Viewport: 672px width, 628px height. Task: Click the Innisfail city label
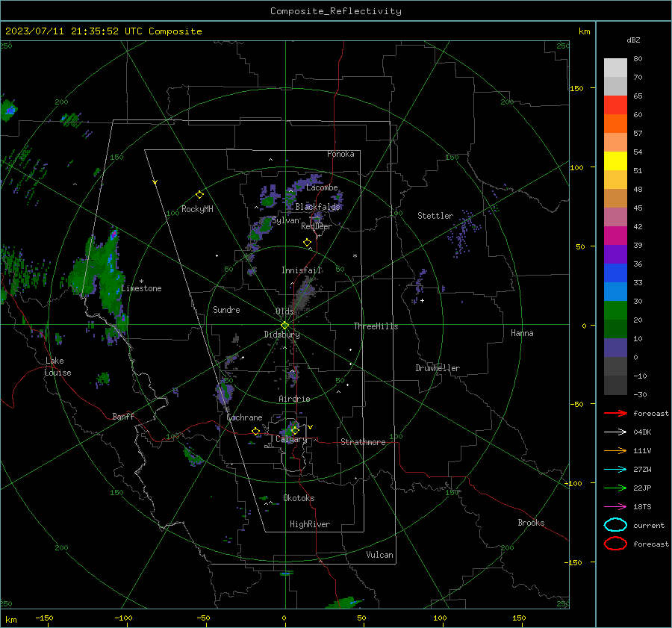click(x=302, y=270)
